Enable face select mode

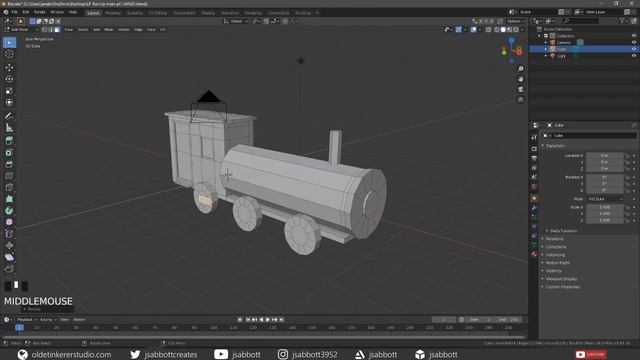coord(57,30)
